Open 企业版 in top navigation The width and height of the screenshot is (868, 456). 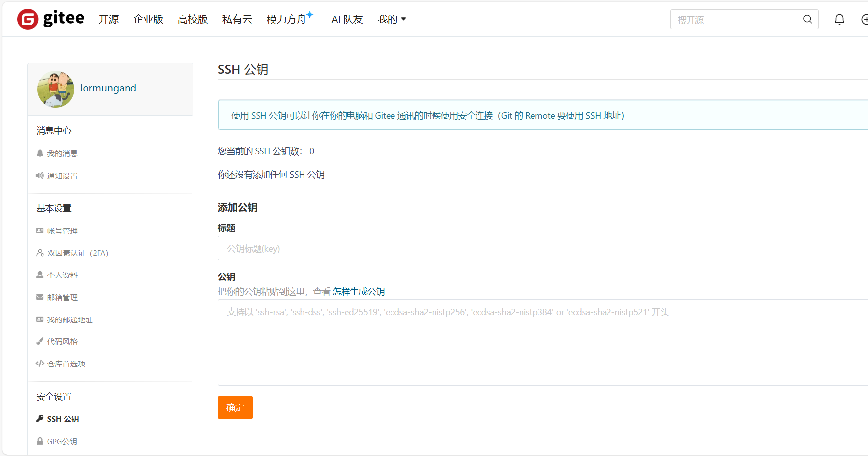coord(148,19)
